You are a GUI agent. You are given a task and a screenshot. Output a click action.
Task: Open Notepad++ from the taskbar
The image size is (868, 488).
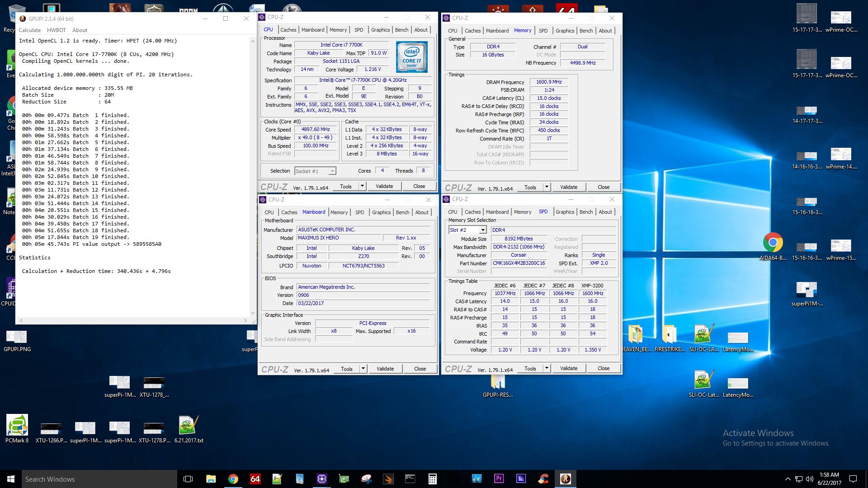tap(277, 479)
